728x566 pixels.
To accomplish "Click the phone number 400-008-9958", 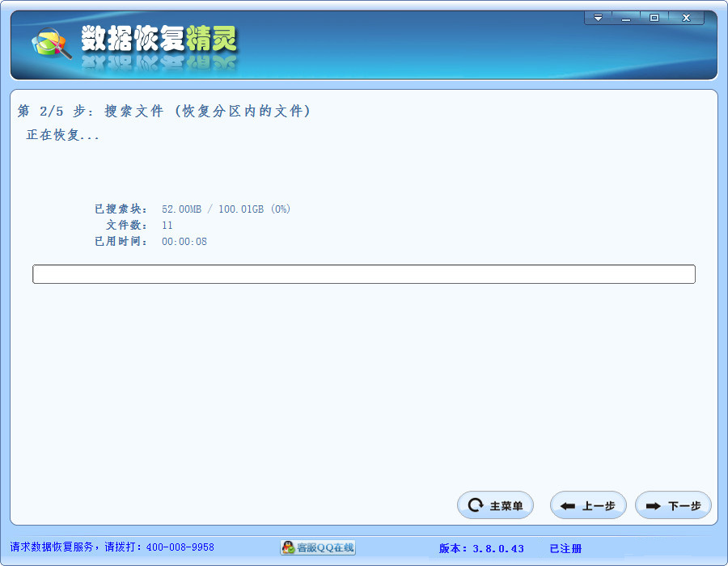I will click(x=180, y=547).
